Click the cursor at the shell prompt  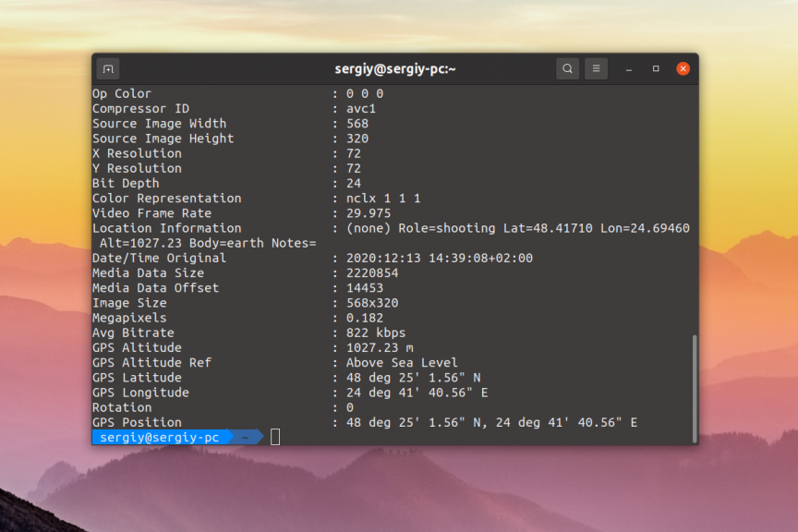tap(275, 437)
